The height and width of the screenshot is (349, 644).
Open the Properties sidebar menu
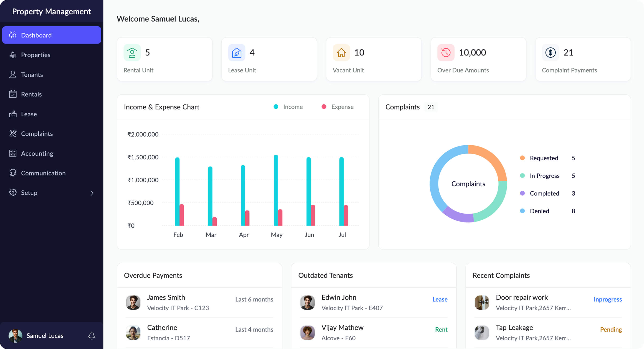(x=35, y=55)
